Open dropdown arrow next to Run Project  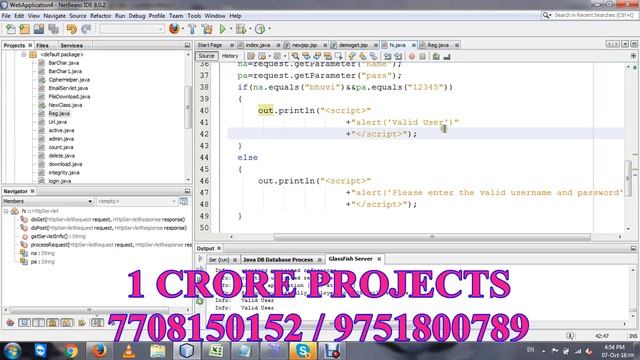pos(231,29)
